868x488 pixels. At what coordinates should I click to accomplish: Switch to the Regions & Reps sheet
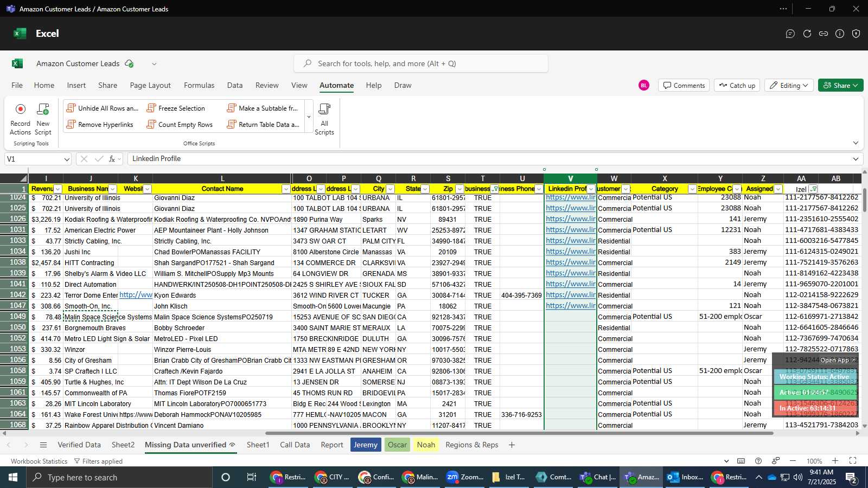(472, 445)
